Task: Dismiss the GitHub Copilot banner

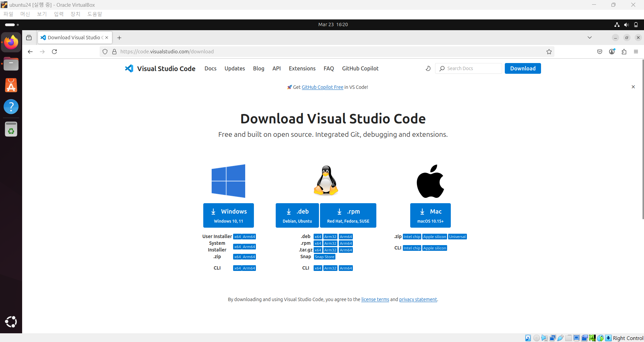Action: [633, 87]
